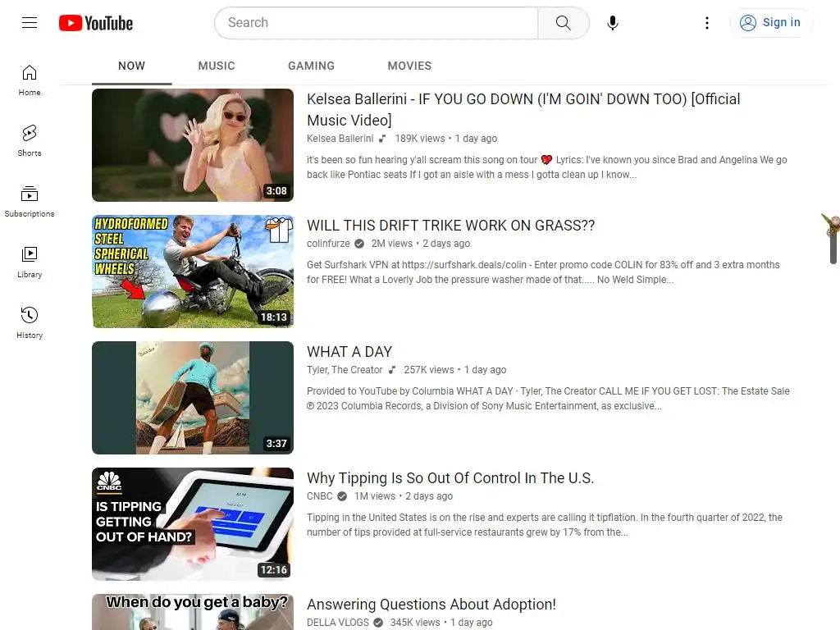
Task: Open the WHAT A DAY thumbnail
Action: (x=193, y=398)
